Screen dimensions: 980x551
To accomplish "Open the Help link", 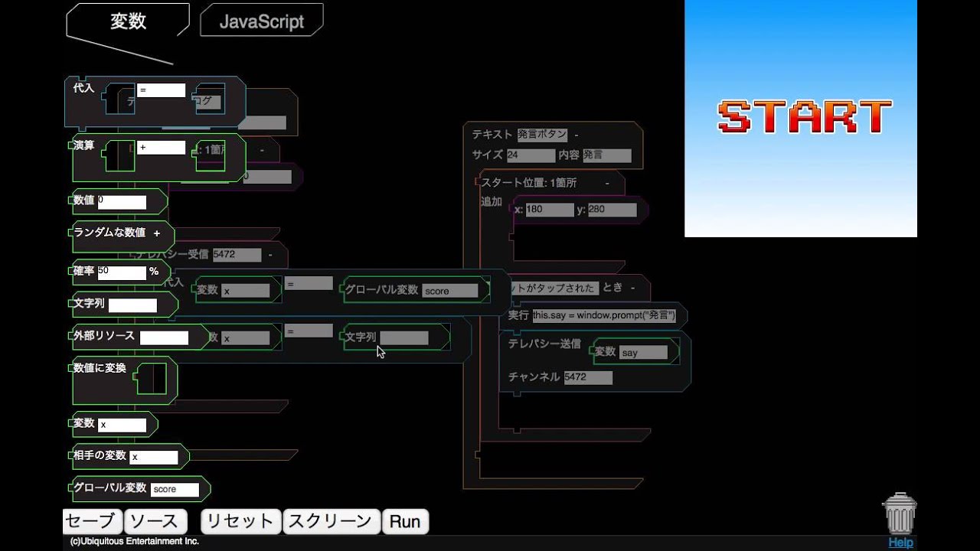I will [x=900, y=543].
